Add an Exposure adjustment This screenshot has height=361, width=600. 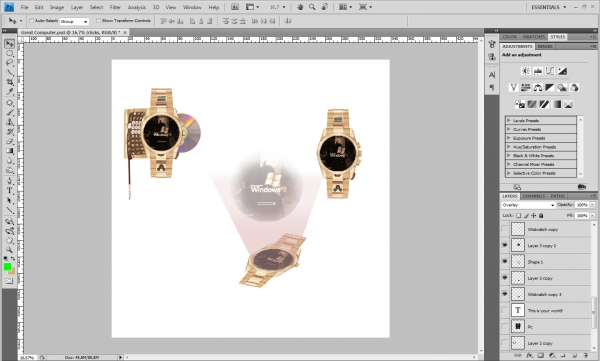562,71
